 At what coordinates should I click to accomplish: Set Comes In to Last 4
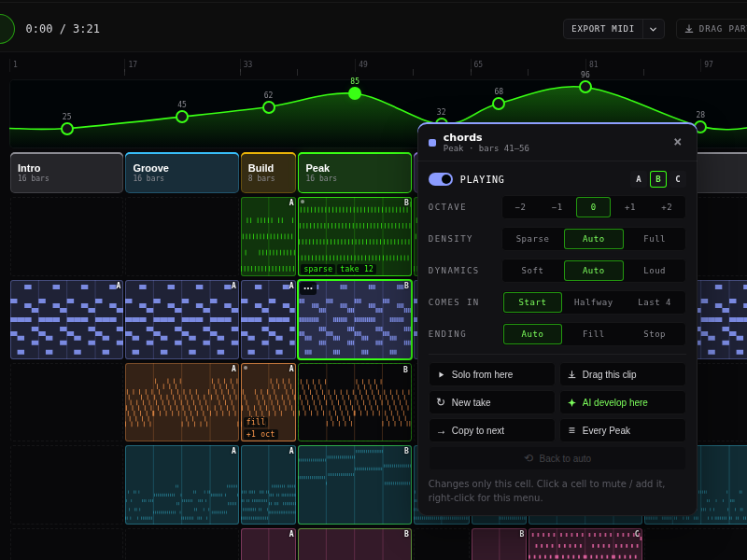pos(655,302)
